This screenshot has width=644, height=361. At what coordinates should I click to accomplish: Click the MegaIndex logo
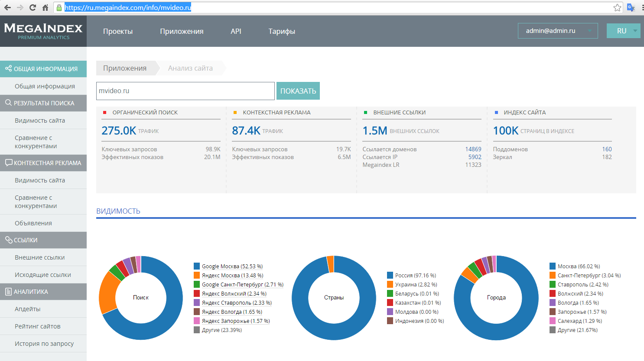(x=43, y=31)
